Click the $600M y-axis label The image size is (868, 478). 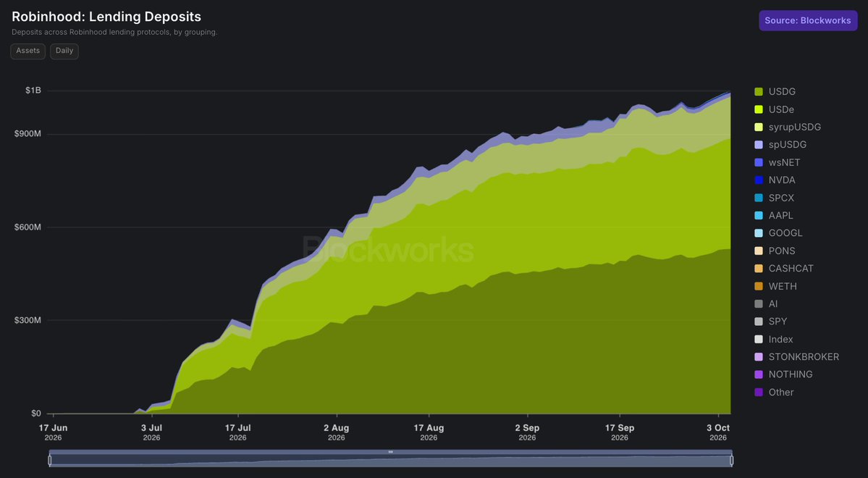click(28, 227)
